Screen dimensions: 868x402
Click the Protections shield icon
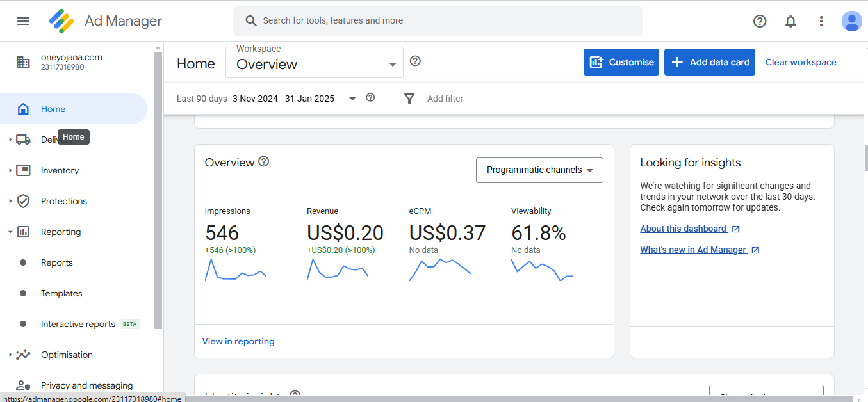pos(23,201)
